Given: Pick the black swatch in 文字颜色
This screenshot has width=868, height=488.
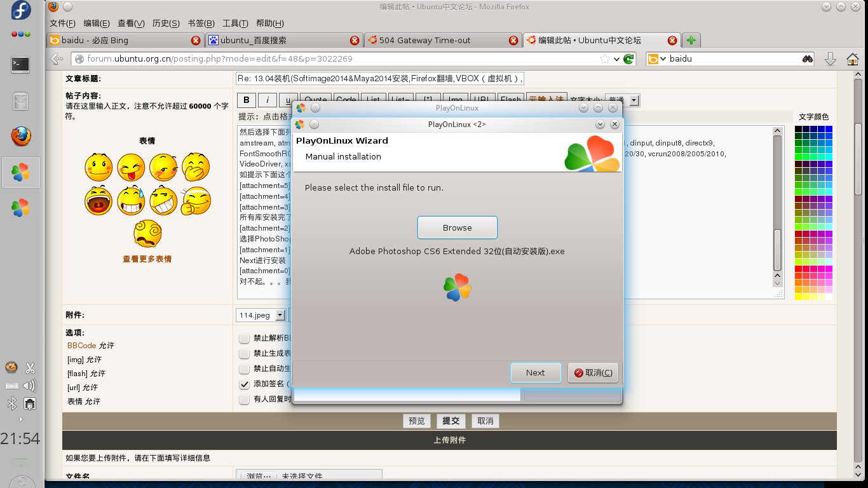Looking at the screenshot, I should point(798,129).
